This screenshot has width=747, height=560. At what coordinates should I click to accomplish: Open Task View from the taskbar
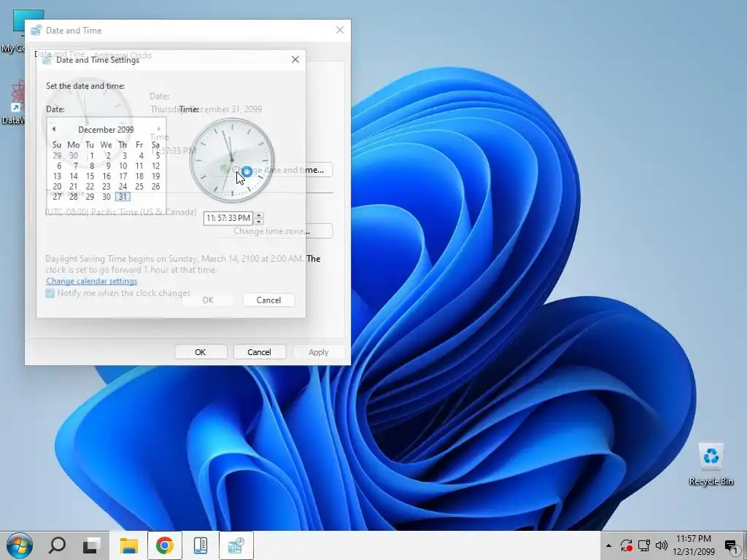click(x=92, y=545)
